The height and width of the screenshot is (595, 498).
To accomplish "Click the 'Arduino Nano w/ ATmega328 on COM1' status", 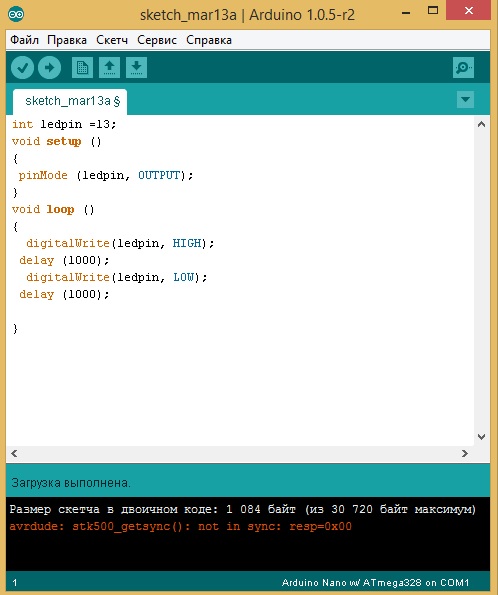I will coord(375,582).
